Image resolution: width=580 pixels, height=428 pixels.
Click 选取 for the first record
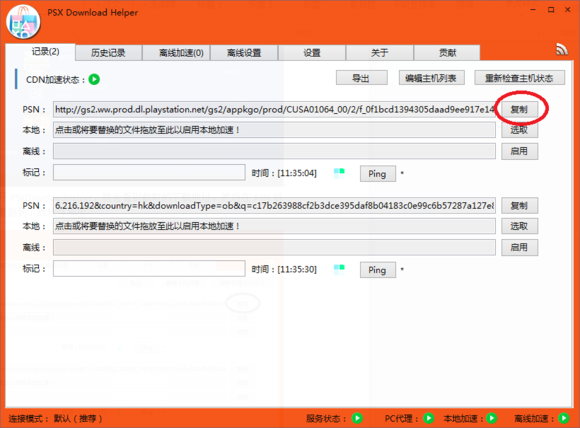[519, 130]
